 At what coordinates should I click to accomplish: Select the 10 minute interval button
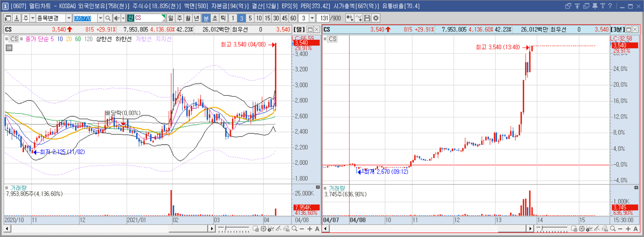point(259,18)
